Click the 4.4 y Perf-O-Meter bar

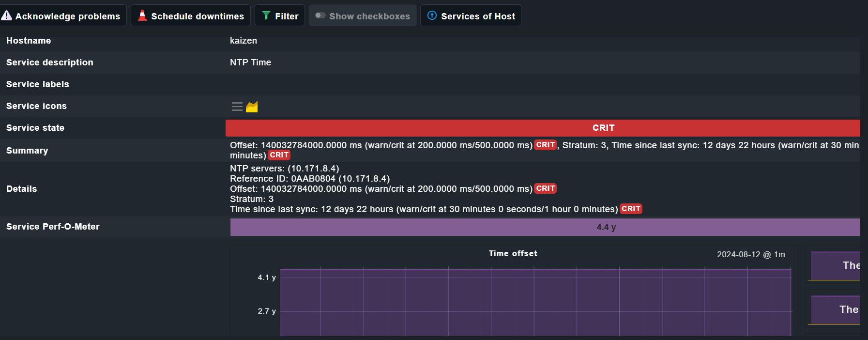(545, 227)
